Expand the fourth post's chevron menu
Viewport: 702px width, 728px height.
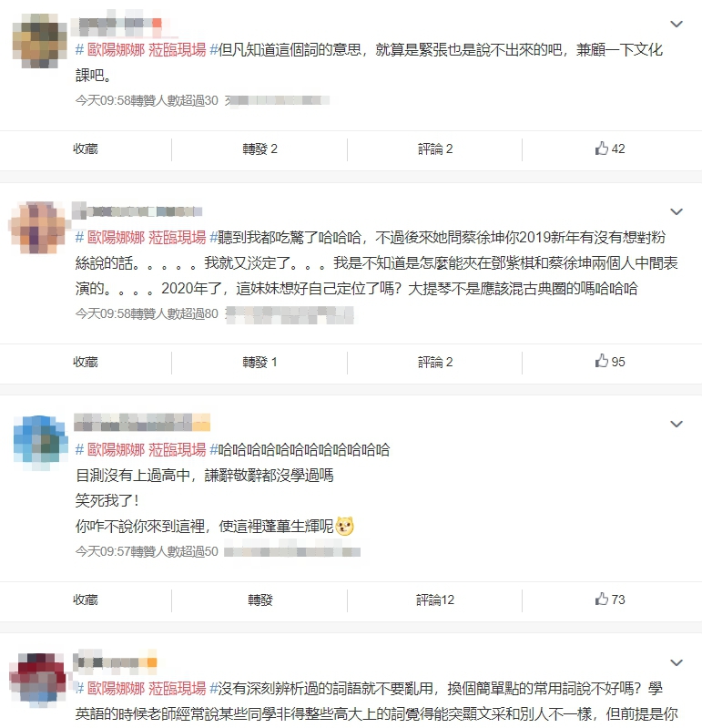pyautogui.click(x=677, y=662)
